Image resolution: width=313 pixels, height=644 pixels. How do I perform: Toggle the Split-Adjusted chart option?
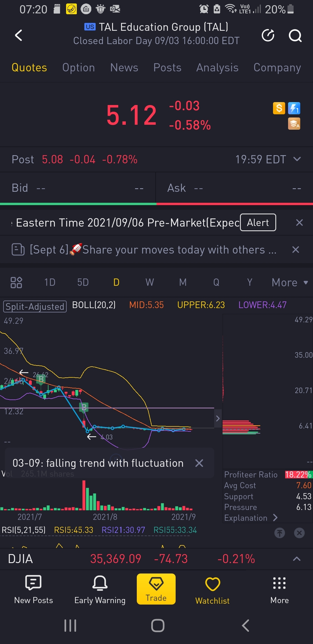pos(35,306)
